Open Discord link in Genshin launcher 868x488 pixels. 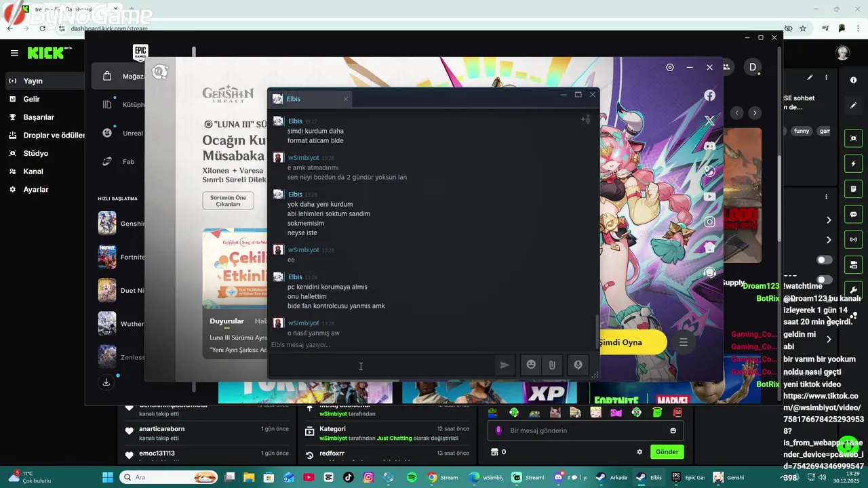(x=709, y=146)
